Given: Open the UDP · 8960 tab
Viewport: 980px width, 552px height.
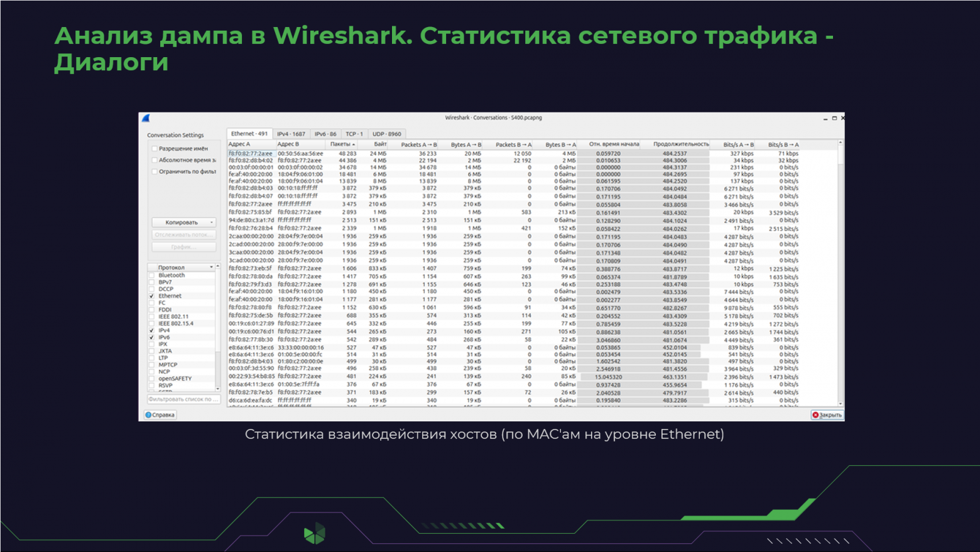Looking at the screenshot, I should pos(386,134).
